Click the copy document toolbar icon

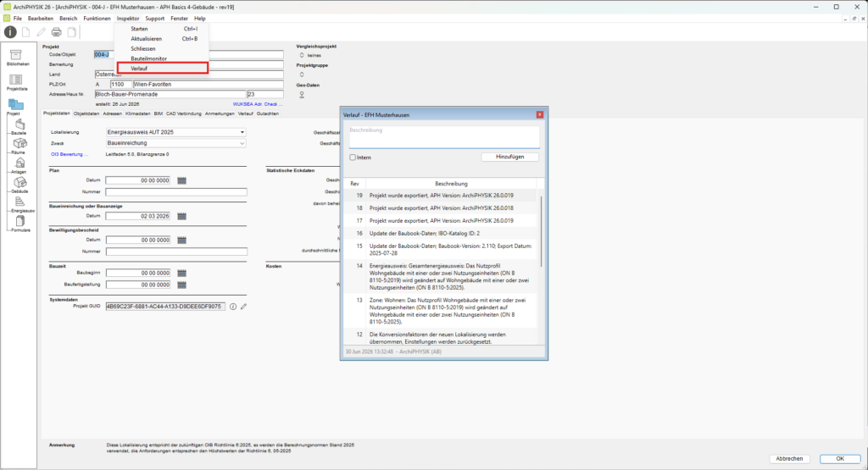[x=72, y=32]
